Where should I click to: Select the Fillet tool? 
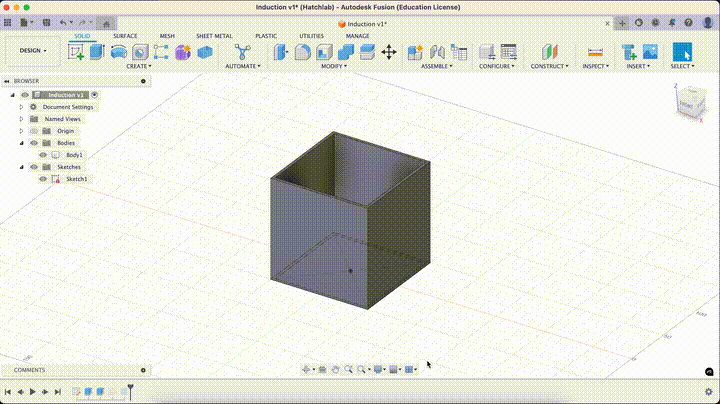[302, 52]
